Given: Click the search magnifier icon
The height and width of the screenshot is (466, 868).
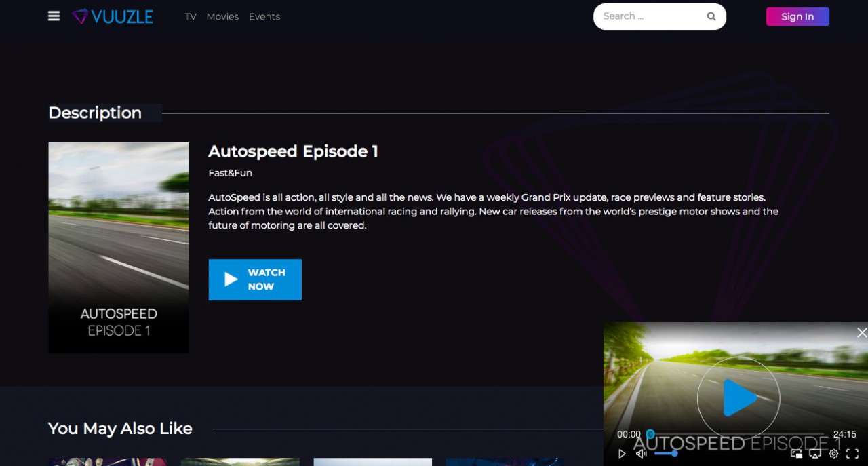Looking at the screenshot, I should click(711, 16).
